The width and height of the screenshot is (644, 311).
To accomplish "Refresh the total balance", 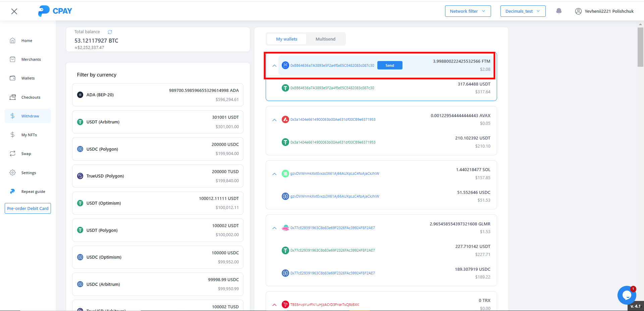I will click(110, 32).
